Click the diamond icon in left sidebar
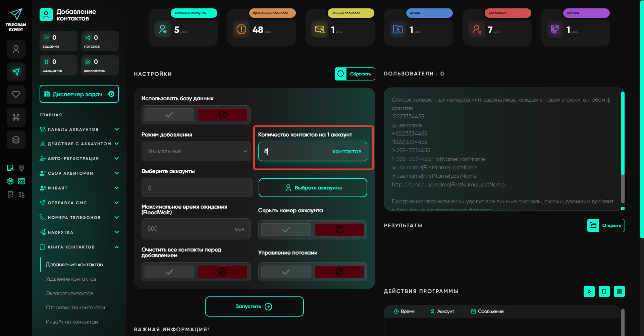 point(16,95)
